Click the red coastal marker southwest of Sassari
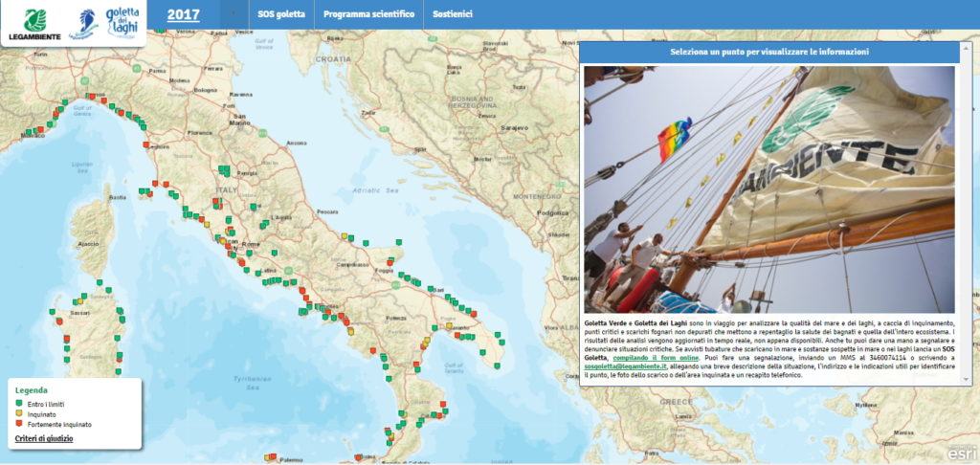This screenshot has height=465, width=980. coord(60,321)
